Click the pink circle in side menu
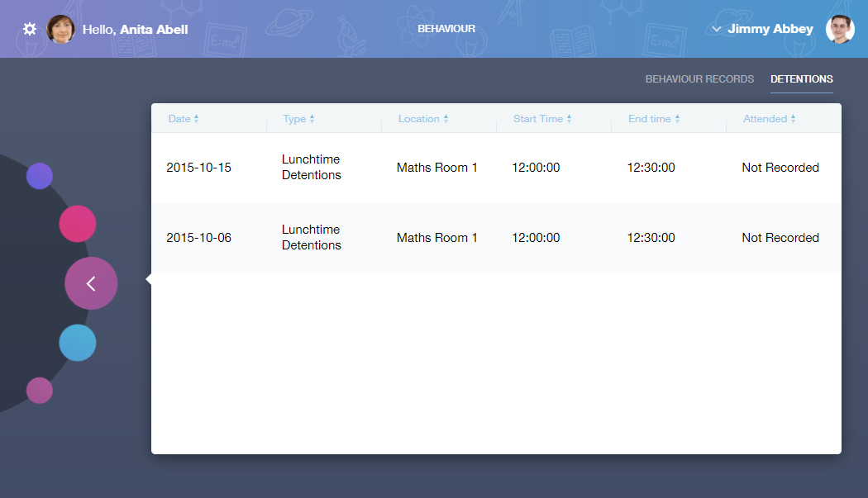 click(78, 224)
